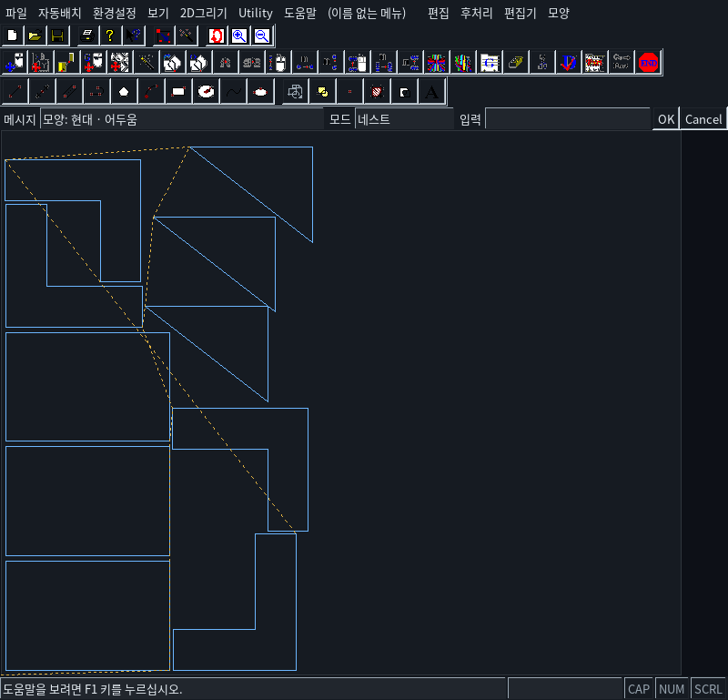Click the G-code folder icon
728x700 pixels.
490,62
